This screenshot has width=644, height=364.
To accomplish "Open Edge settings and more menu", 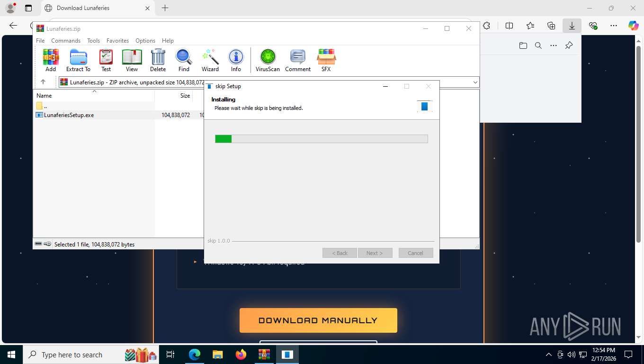I will click(x=614, y=26).
